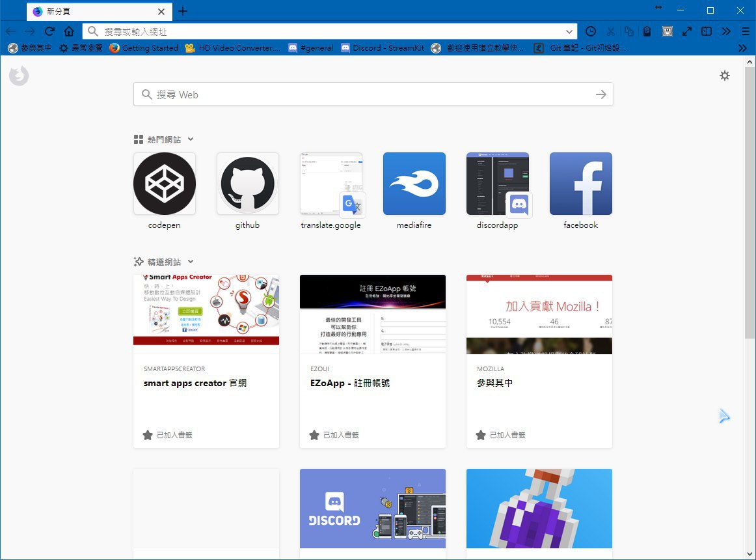Screen dimensions: 756x560
Task: Open new tab page settings gear
Action: pyautogui.click(x=725, y=76)
